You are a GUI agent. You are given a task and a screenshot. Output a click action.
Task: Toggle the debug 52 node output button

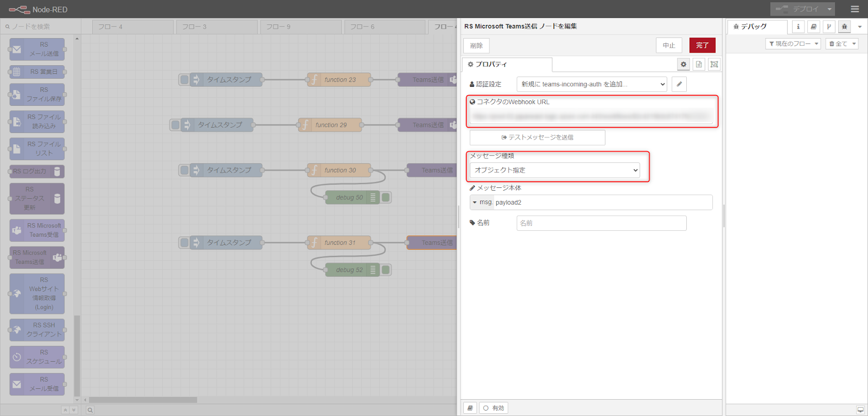point(386,269)
